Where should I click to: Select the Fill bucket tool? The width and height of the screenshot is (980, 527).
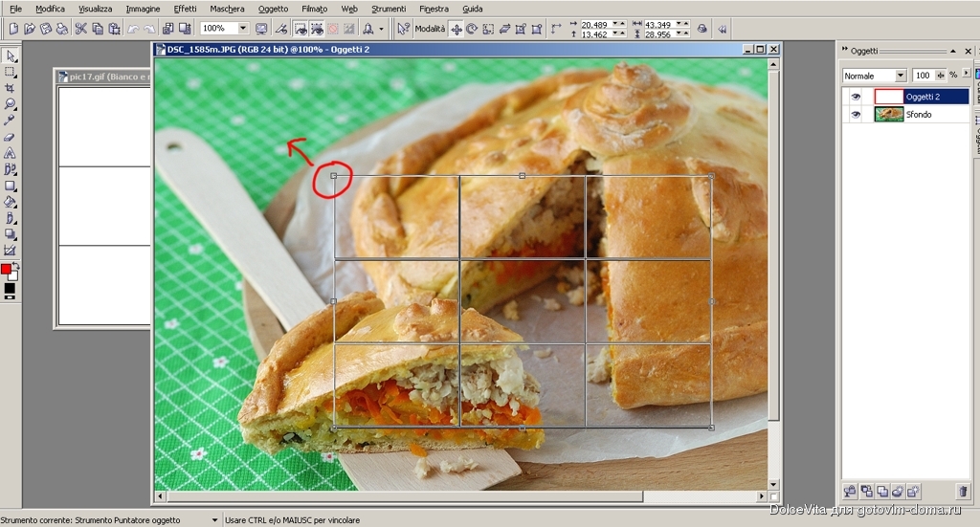(x=10, y=202)
